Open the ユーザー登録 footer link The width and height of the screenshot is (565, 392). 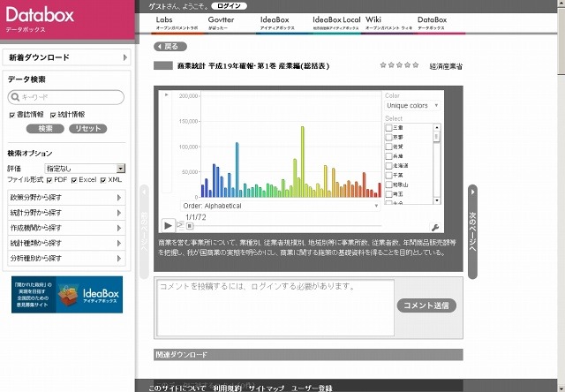pos(312,388)
